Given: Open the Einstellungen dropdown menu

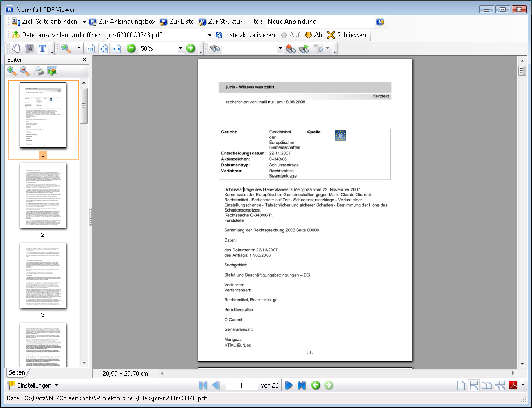Looking at the screenshot, I should (32, 385).
